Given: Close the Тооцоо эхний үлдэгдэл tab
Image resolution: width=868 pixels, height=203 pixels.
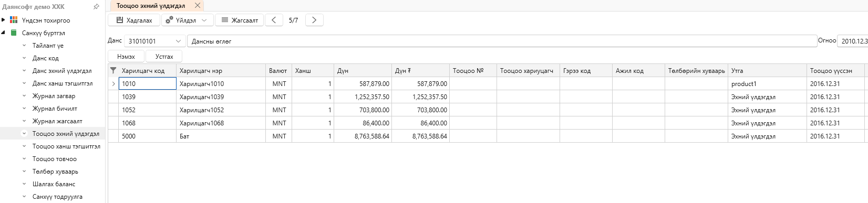Looking at the screenshot, I should 198,5.
